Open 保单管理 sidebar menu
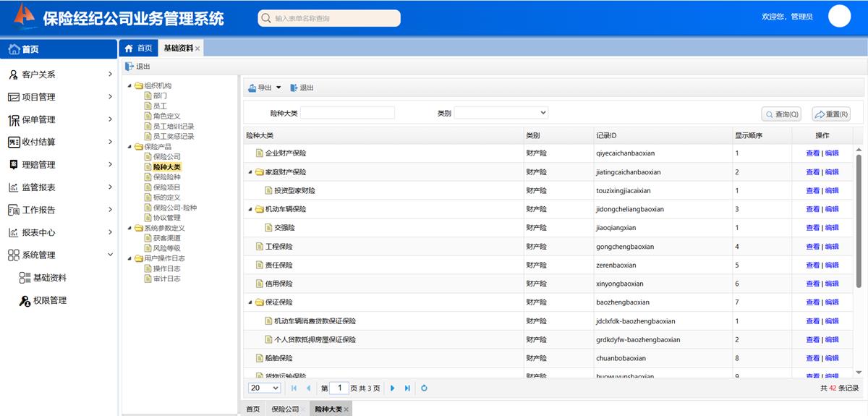Image resolution: width=868 pixels, height=416 pixels. coord(59,119)
